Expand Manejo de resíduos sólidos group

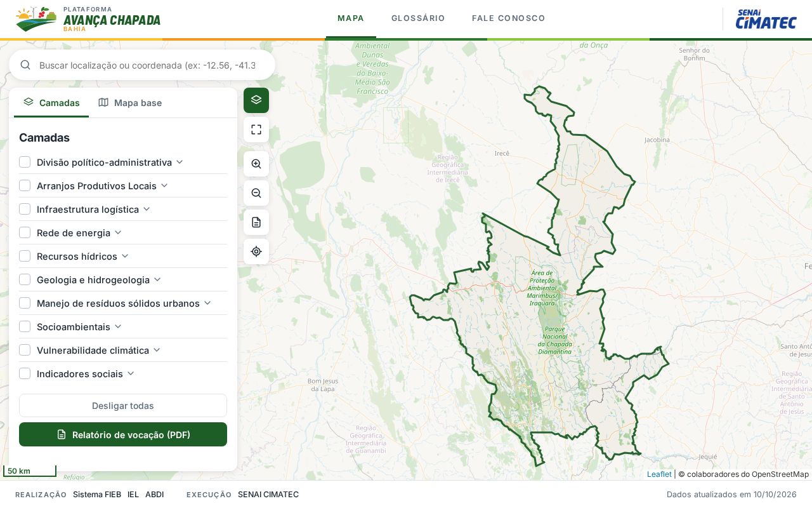[207, 303]
